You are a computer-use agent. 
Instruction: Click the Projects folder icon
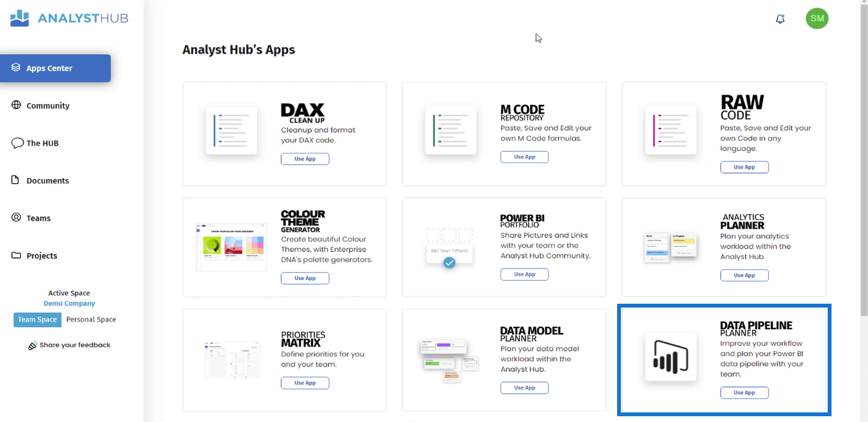coord(16,255)
